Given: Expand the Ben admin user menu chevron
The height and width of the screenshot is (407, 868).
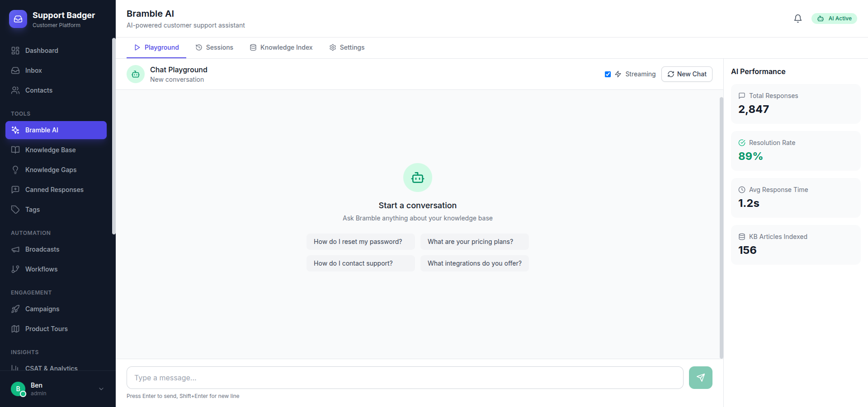Looking at the screenshot, I should [101, 389].
